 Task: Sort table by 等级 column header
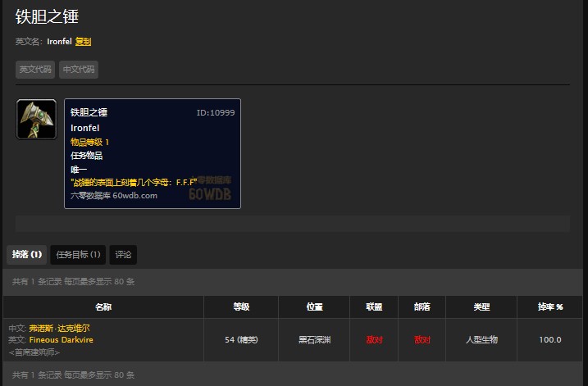coord(241,307)
